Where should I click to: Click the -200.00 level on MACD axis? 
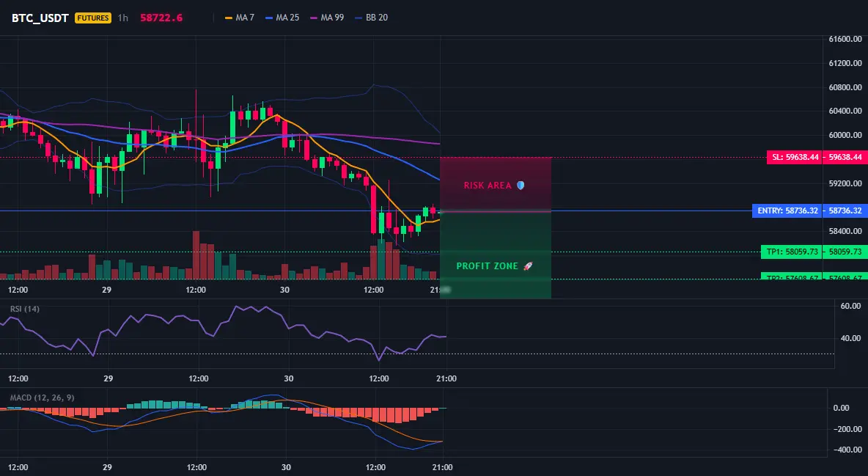tap(847, 429)
